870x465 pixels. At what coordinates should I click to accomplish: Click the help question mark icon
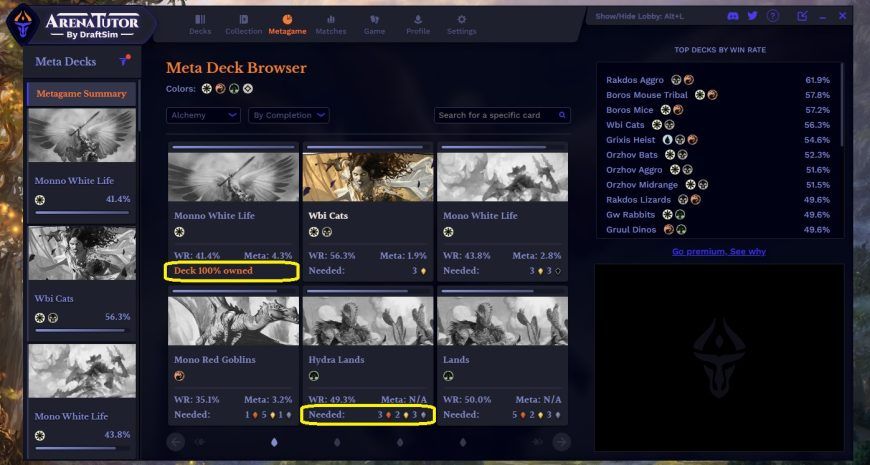tap(773, 16)
